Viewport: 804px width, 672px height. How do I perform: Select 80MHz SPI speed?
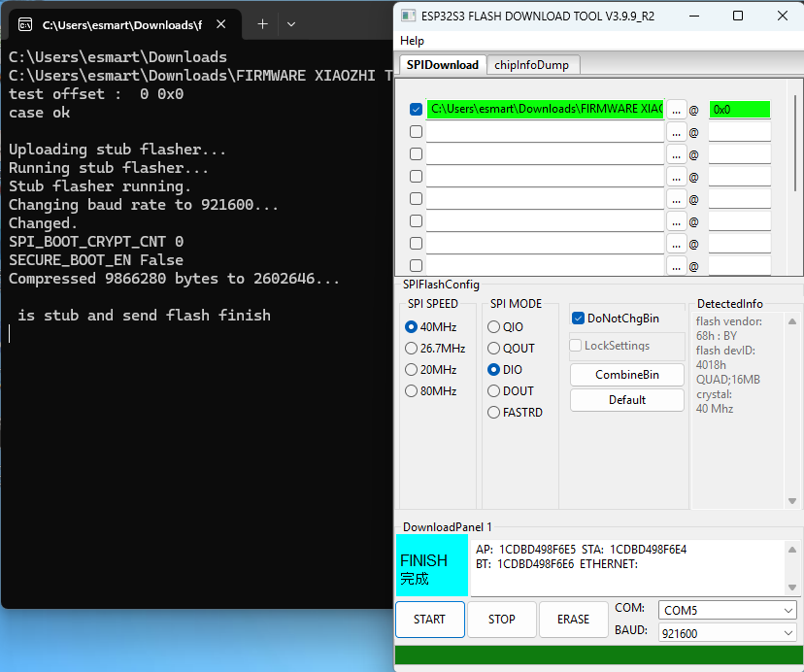[411, 391]
